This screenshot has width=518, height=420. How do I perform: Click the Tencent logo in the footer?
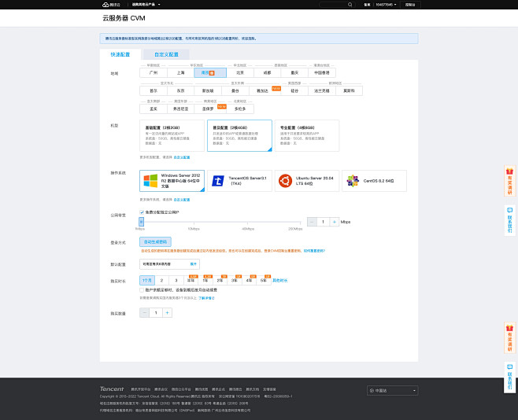(x=112, y=389)
